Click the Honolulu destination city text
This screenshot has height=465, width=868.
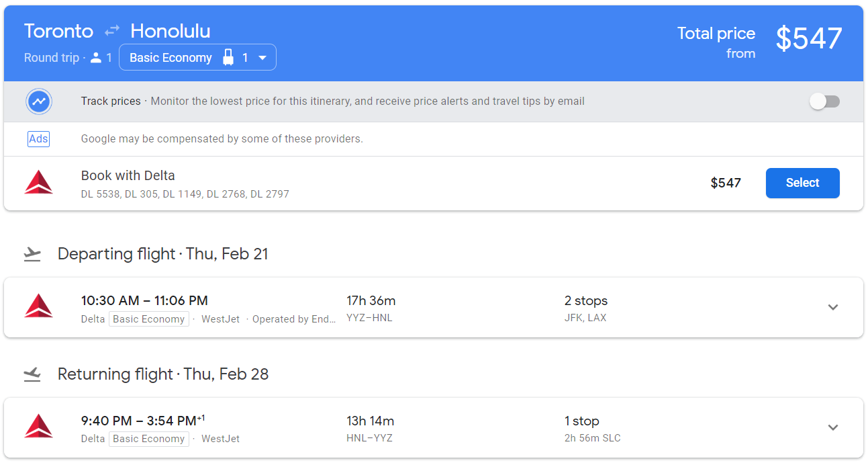[171, 31]
